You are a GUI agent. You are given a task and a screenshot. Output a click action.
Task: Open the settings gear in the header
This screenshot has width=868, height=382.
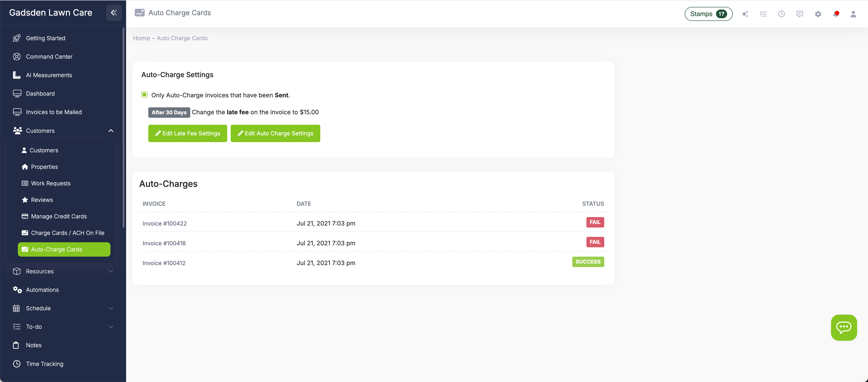[x=818, y=14]
